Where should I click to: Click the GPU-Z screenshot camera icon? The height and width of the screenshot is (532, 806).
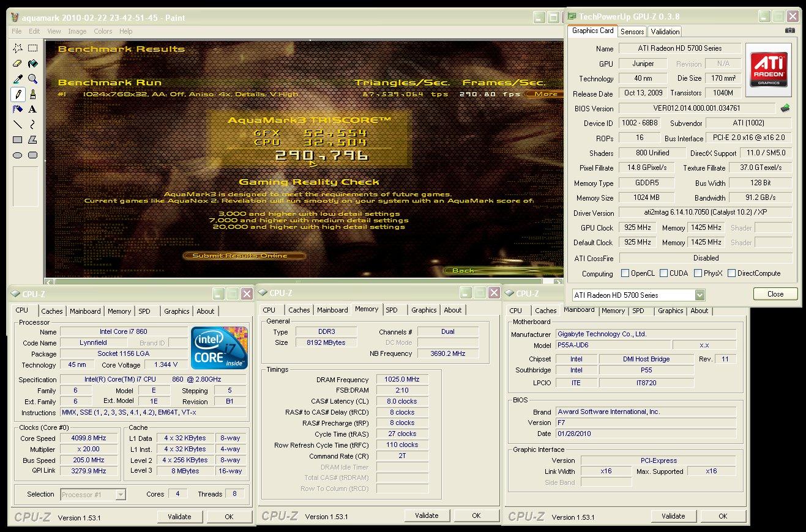[790, 31]
